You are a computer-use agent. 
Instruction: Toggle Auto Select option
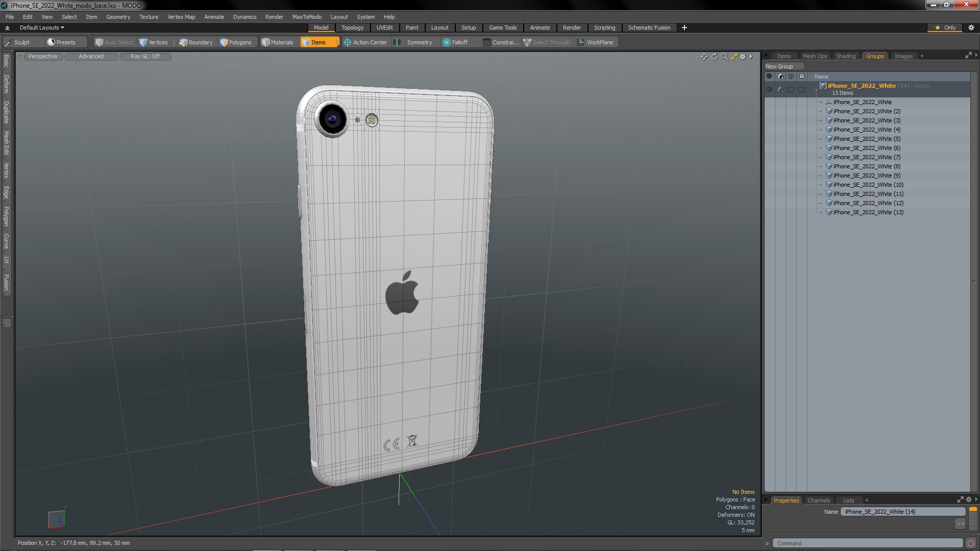coord(114,42)
